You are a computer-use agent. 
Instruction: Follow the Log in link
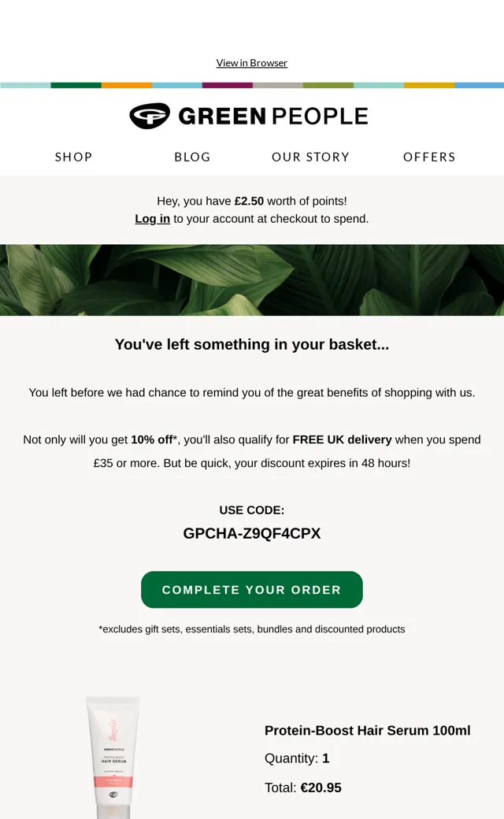pyautogui.click(x=153, y=219)
